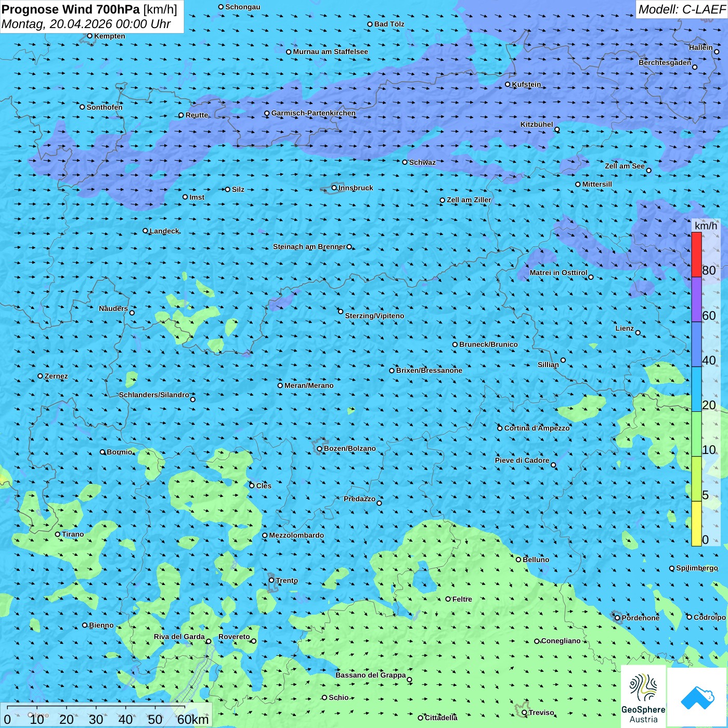Click the 'Landeck' label

coord(164,231)
